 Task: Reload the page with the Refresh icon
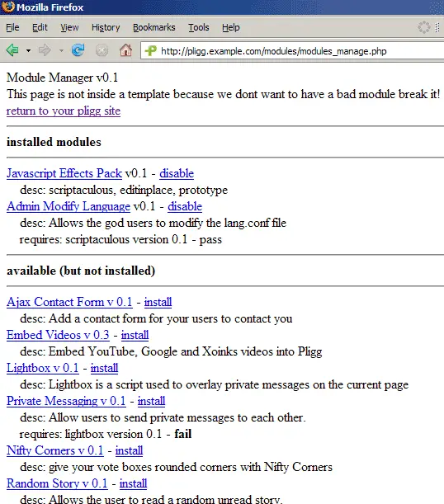[x=78, y=50]
